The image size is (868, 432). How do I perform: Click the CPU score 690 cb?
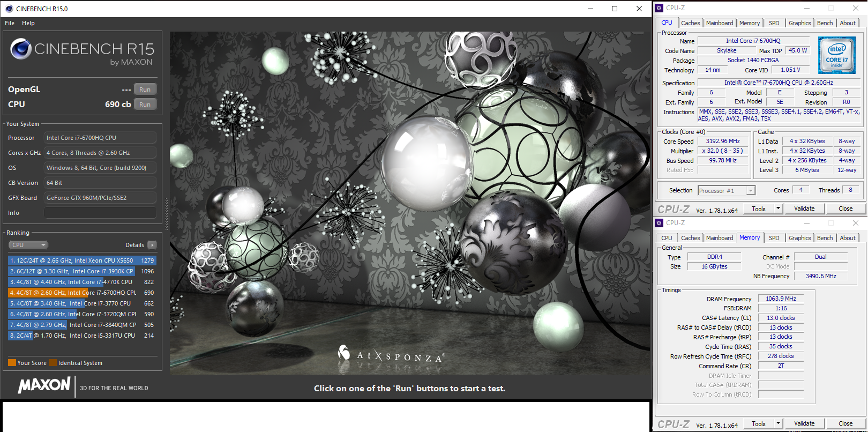point(118,105)
